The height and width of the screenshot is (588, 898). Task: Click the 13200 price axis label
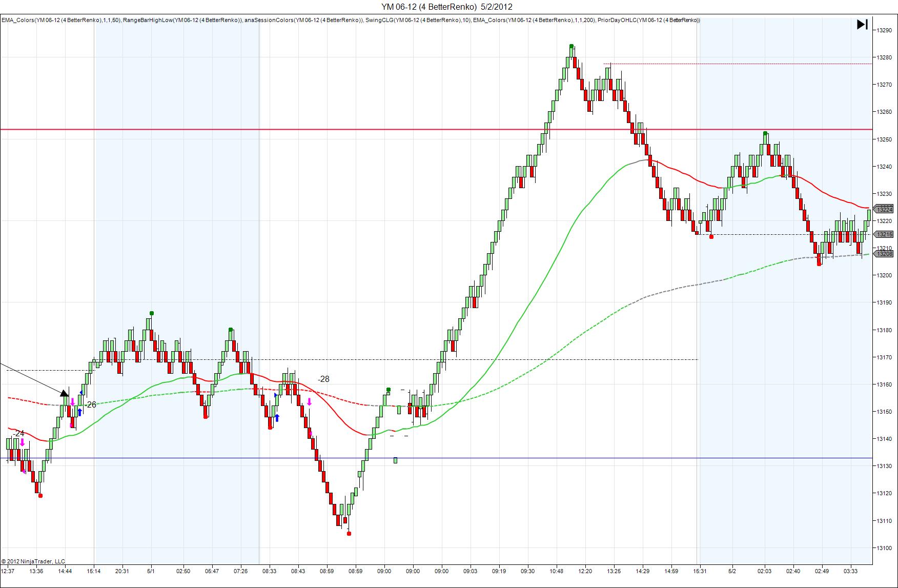click(884, 275)
